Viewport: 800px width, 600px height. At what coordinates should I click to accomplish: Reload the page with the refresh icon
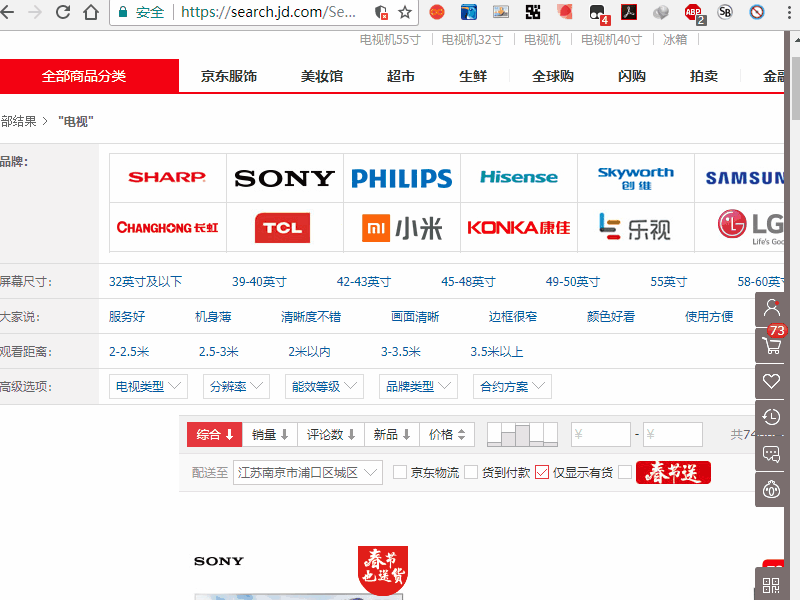pyautogui.click(x=63, y=12)
